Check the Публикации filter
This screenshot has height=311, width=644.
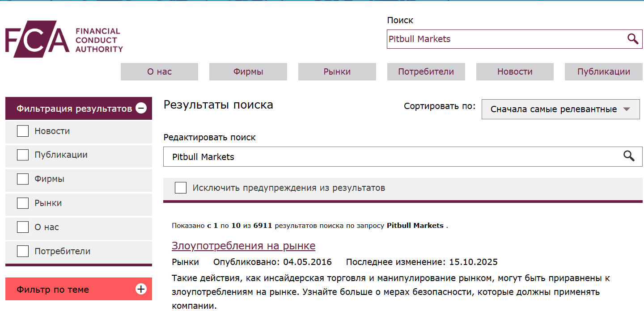pos(22,155)
